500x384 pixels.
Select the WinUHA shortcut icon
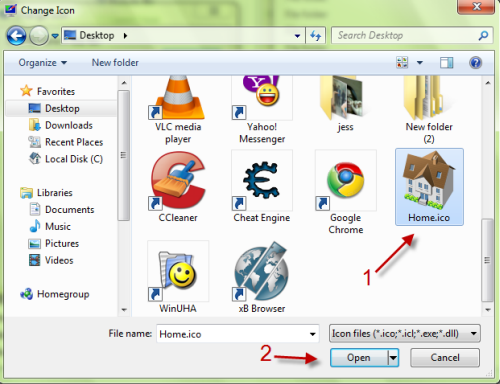click(x=178, y=271)
